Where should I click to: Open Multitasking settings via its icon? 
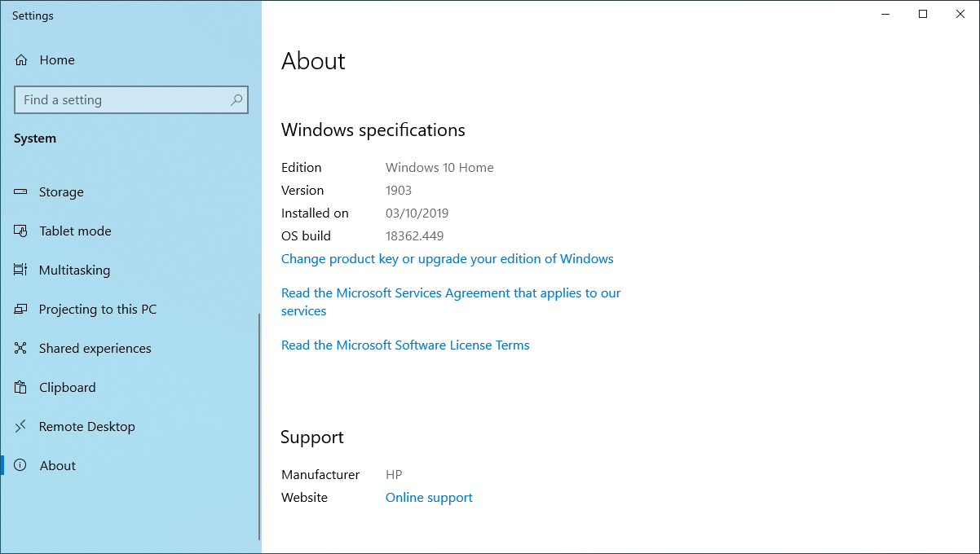(20, 270)
